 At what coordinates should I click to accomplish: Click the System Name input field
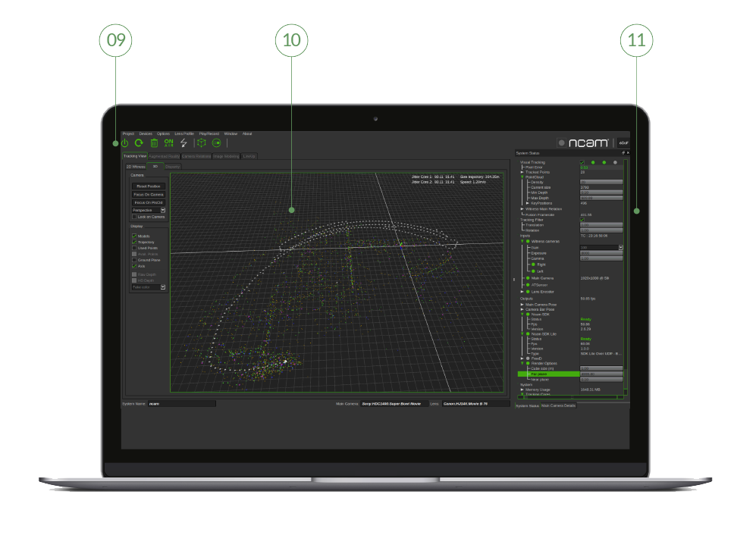[181, 404]
